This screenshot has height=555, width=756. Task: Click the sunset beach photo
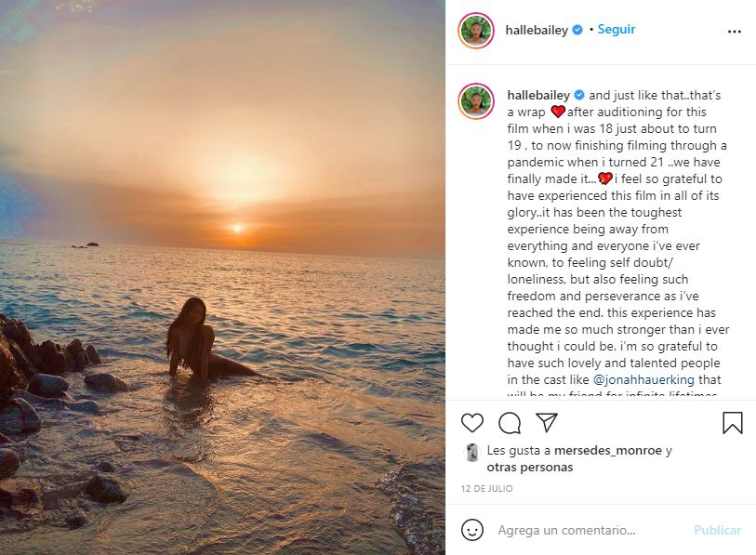(222, 277)
